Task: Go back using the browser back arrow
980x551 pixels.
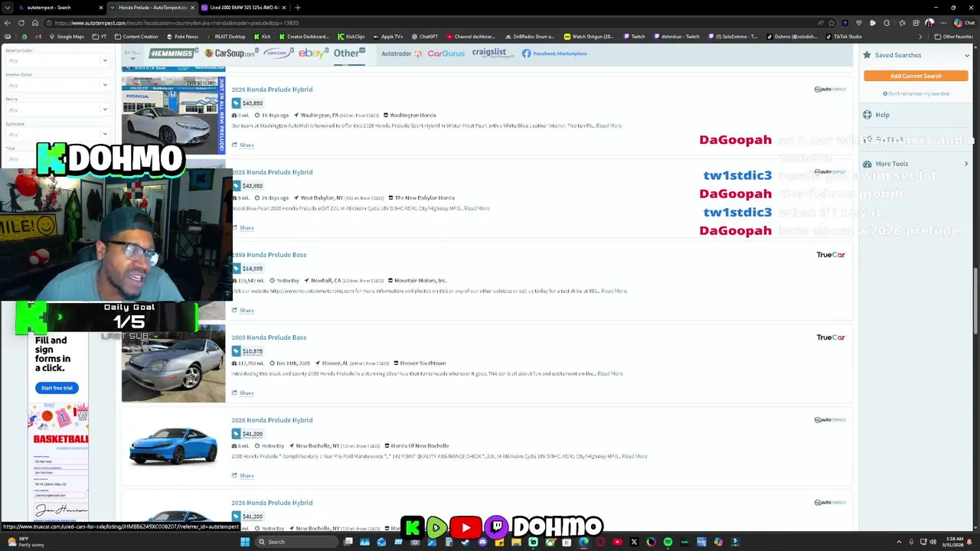Action: (8, 23)
